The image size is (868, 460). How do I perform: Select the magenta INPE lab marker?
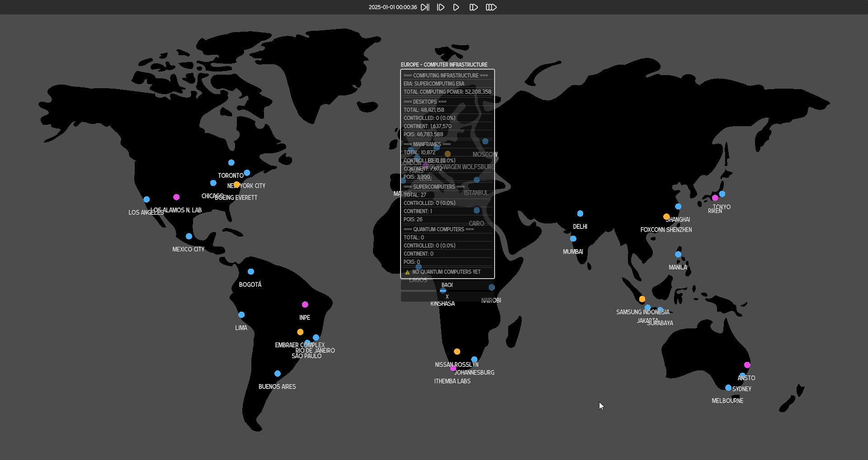pos(305,305)
